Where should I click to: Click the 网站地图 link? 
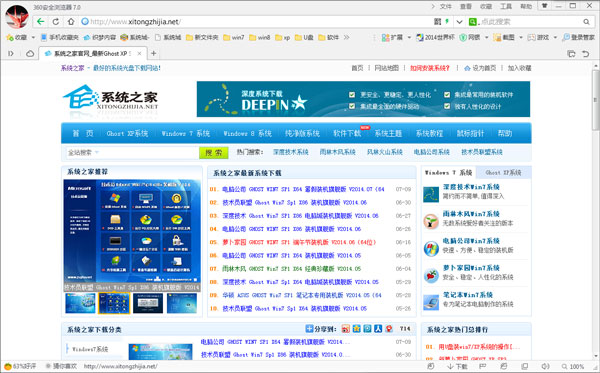point(386,68)
